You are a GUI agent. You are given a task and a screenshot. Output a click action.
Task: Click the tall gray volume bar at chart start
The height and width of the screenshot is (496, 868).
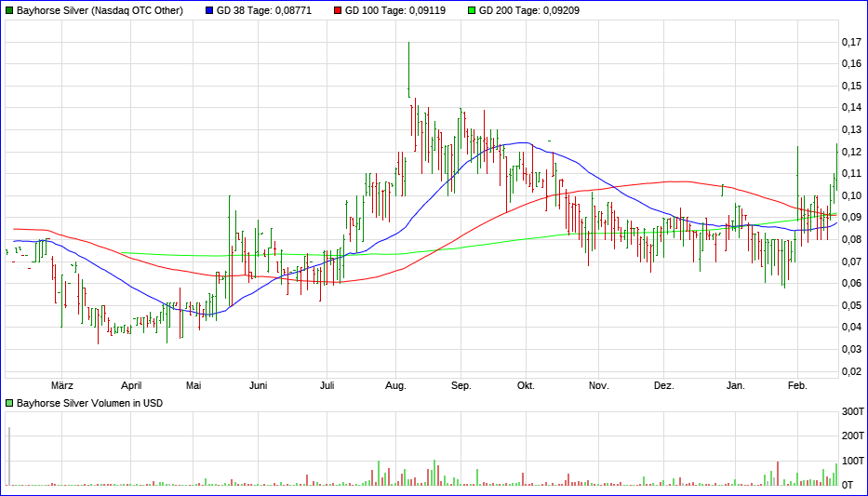[9, 456]
